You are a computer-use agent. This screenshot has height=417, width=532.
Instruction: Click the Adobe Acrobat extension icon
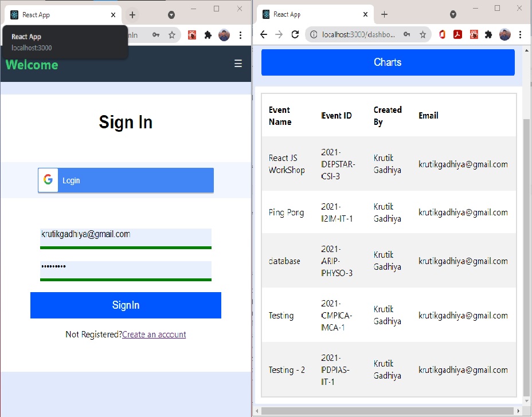[458, 34]
